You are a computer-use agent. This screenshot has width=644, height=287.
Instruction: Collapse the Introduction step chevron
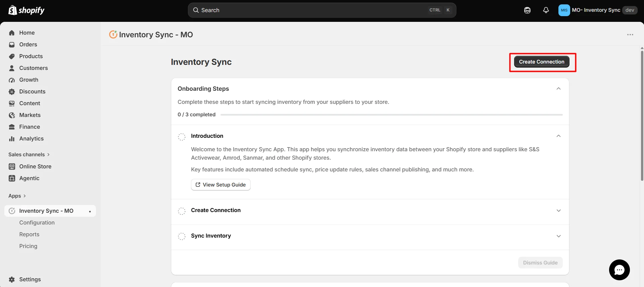pyautogui.click(x=558, y=136)
